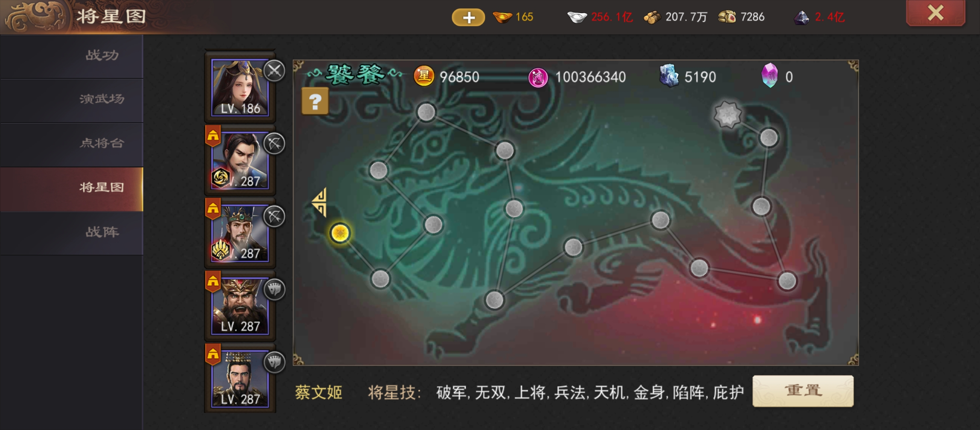Click the shield icon beside the fourth hero portrait
980x430 pixels.
tap(274, 289)
